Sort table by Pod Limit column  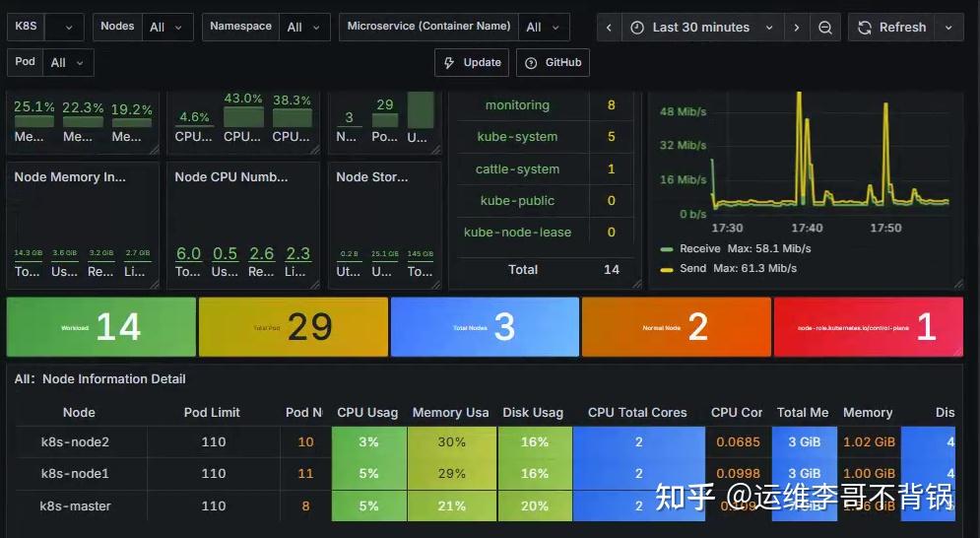212,412
